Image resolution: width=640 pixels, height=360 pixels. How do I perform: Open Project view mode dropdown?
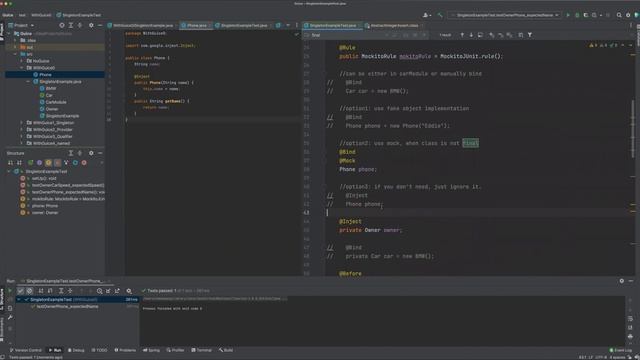point(21,25)
